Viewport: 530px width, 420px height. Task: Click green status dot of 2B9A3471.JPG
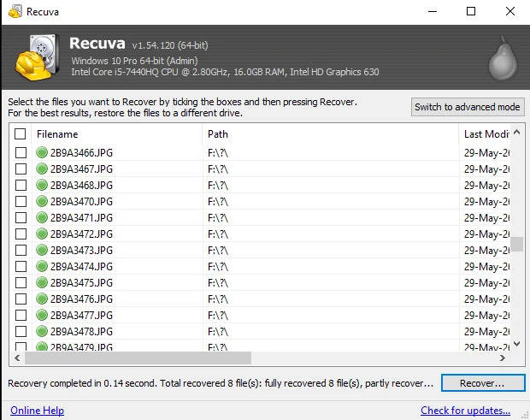pyautogui.click(x=42, y=217)
